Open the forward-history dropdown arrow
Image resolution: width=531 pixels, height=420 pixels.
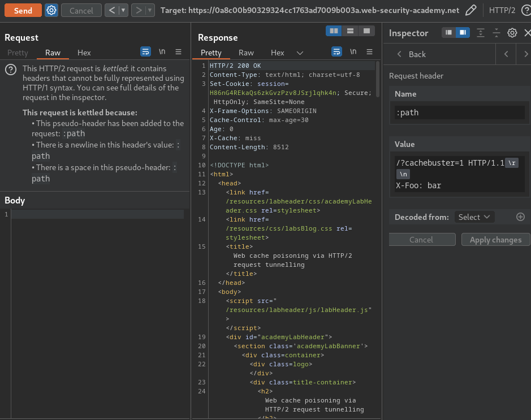[x=150, y=11]
